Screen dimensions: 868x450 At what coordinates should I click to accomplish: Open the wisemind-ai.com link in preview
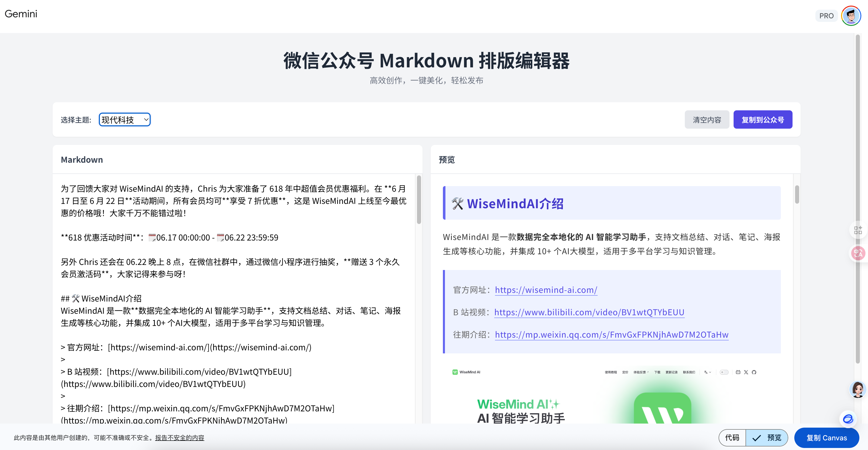pos(546,290)
